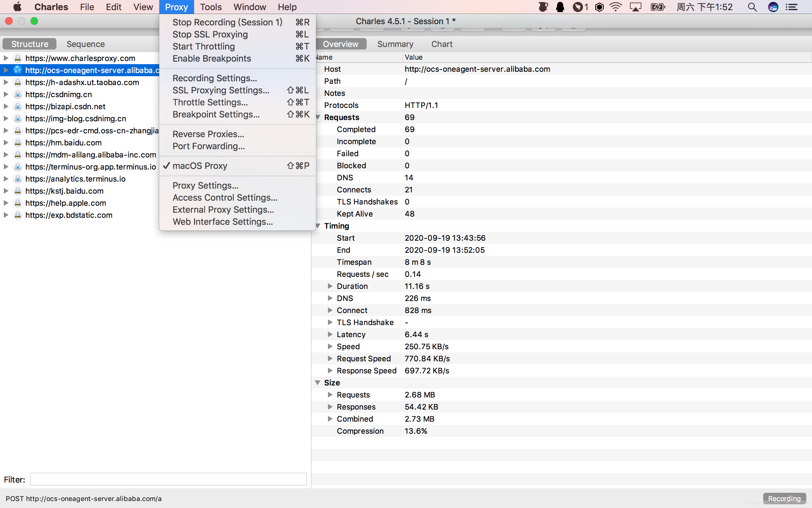Toggle the checked macOS Proxy menu item
The height and width of the screenshot is (508, 812).
point(238,166)
